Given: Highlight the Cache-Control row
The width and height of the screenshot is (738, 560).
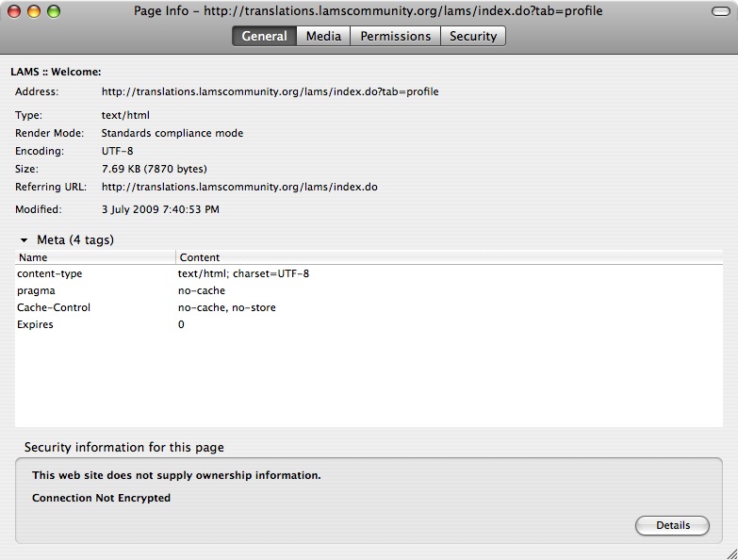Looking at the screenshot, I should pyautogui.click(x=368, y=307).
